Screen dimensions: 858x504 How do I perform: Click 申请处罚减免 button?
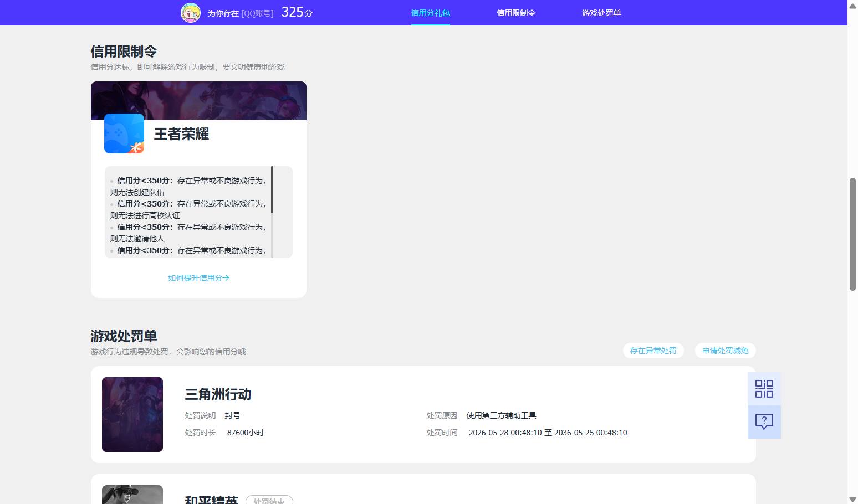tap(725, 351)
